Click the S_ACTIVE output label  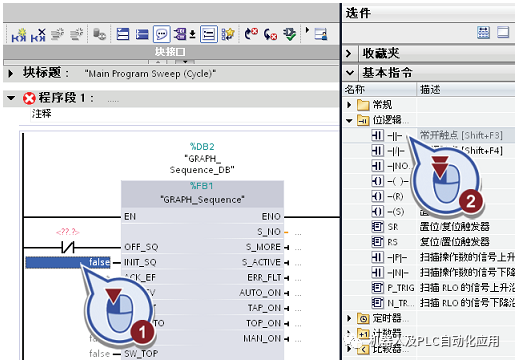(x=261, y=262)
